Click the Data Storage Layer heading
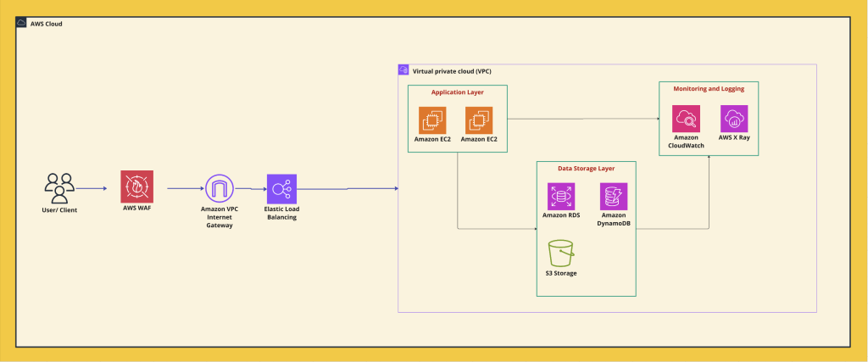This screenshot has height=362, width=868. coord(586,168)
